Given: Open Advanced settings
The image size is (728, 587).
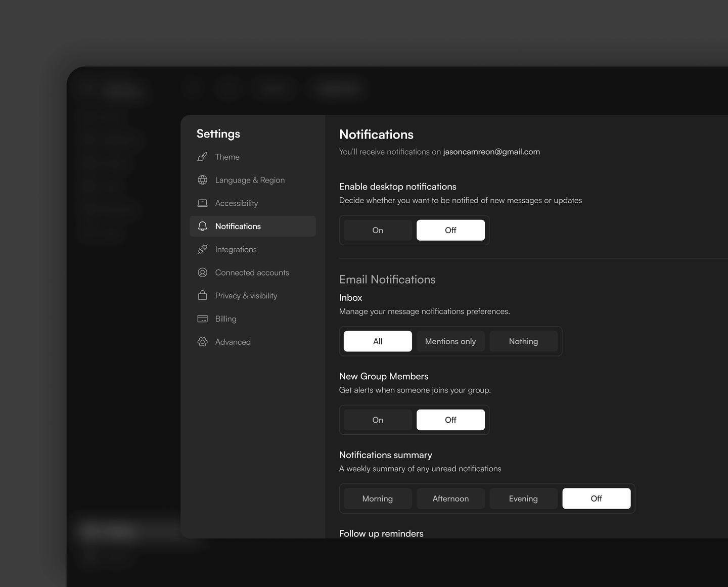Looking at the screenshot, I should [253, 342].
